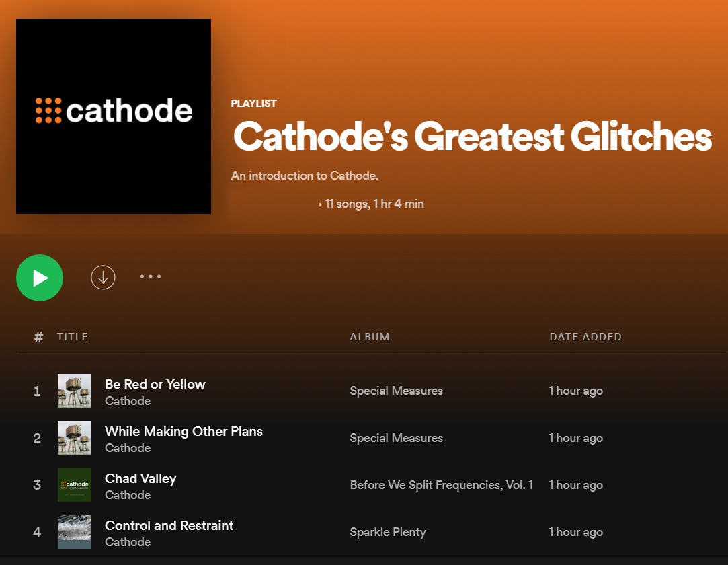The height and width of the screenshot is (565, 728).
Task: Open artist Cathode under Chad Valley
Action: [128, 495]
